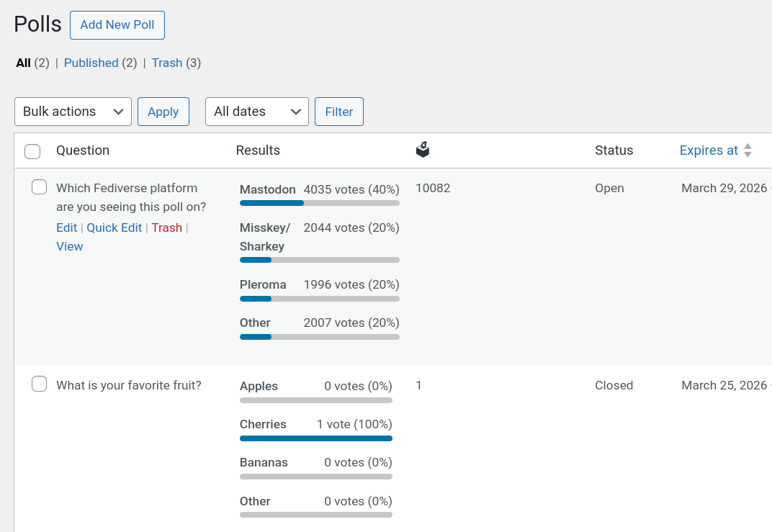The image size is (772, 532).
Task: Click the Misskey/Sharkey result bar
Action: tap(320, 260)
